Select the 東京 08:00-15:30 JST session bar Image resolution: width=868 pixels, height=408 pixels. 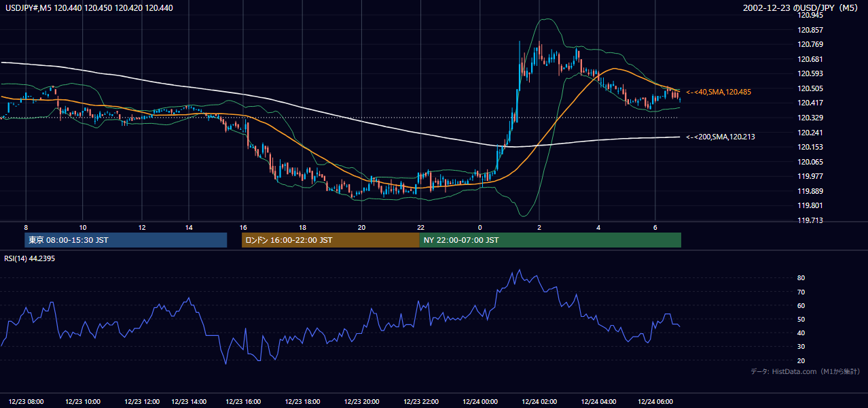coord(126,240)
